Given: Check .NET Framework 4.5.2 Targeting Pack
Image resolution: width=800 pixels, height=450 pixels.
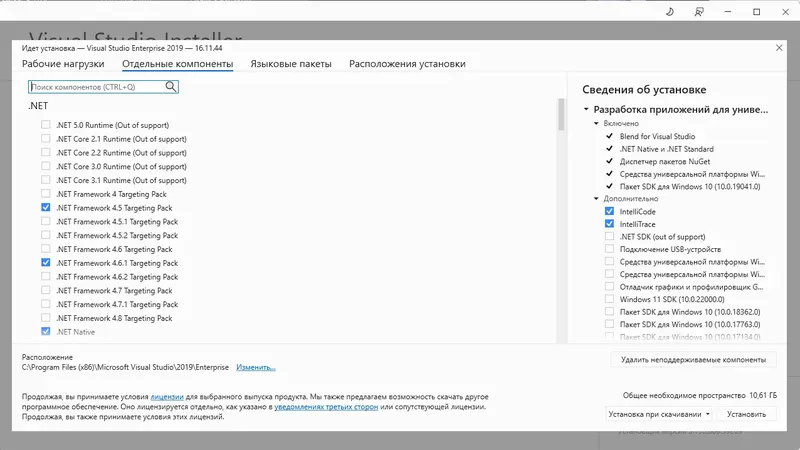Looking at the screenshot, I should tap(46, 235).
